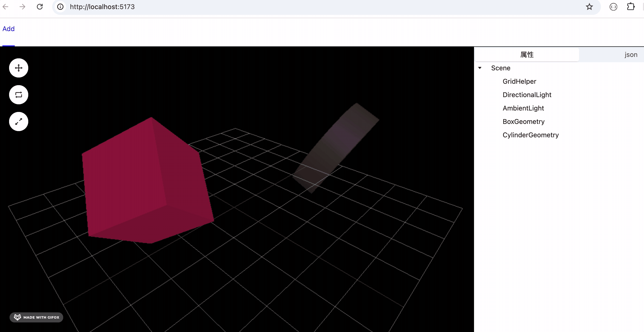Image resolution: width=644 pixels, height=332 pixels.
Task: Collapse the Scene tree node
Action: point(480,68)
